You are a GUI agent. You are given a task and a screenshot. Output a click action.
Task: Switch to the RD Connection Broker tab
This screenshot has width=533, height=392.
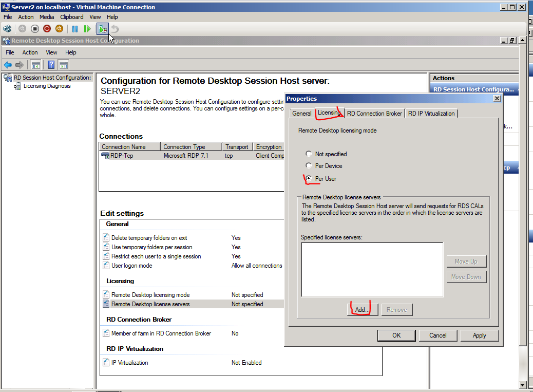375,114
